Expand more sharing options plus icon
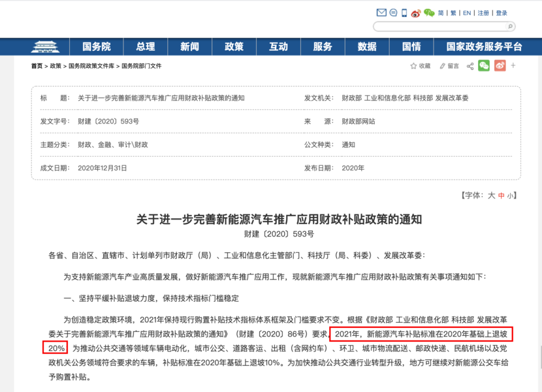The image size is (542, 392). [513, 65]
